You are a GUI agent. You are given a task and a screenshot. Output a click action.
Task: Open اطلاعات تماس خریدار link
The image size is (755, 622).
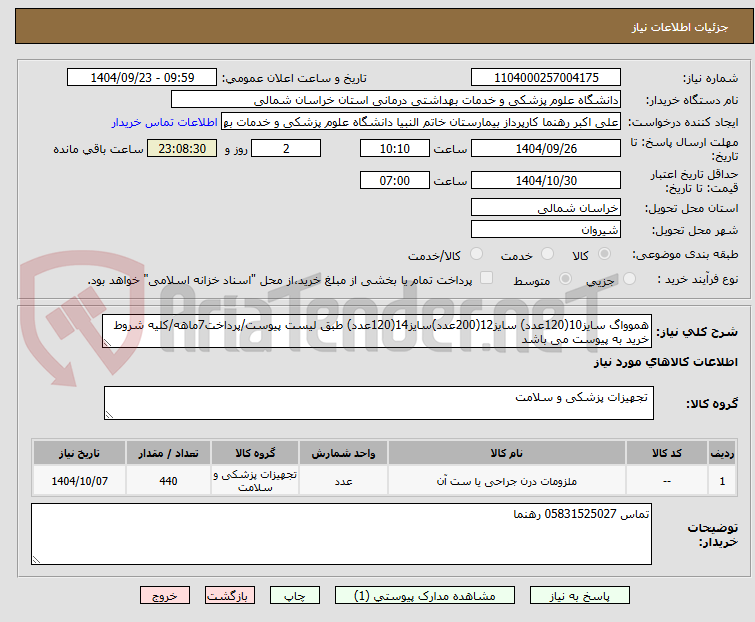[165, 122]
